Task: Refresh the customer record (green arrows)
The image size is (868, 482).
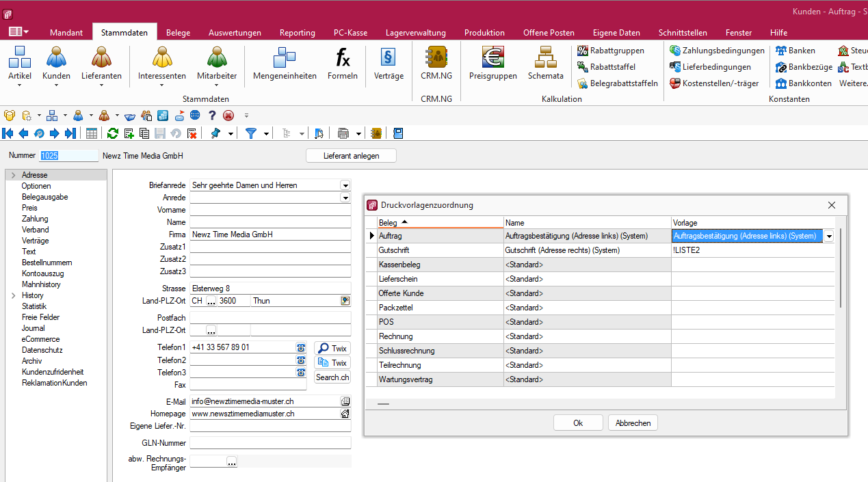Action: (113, 133)
